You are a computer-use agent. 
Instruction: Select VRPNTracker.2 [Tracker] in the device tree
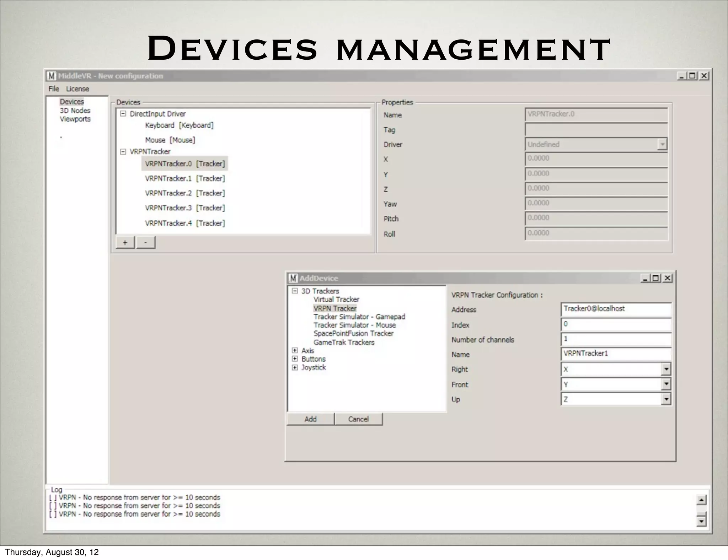[185, 193]
